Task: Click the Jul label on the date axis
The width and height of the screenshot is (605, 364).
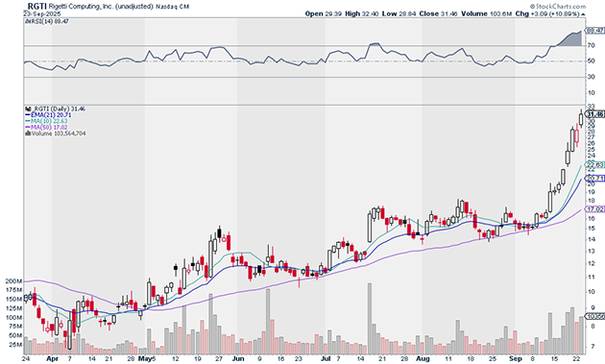Action: (x=326, y=359)
